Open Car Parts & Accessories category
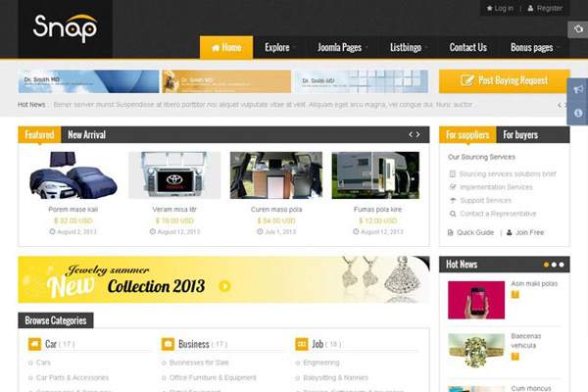The height and width of the screenshot is (392, 588). pyautogui.click(x=73, y=377)
